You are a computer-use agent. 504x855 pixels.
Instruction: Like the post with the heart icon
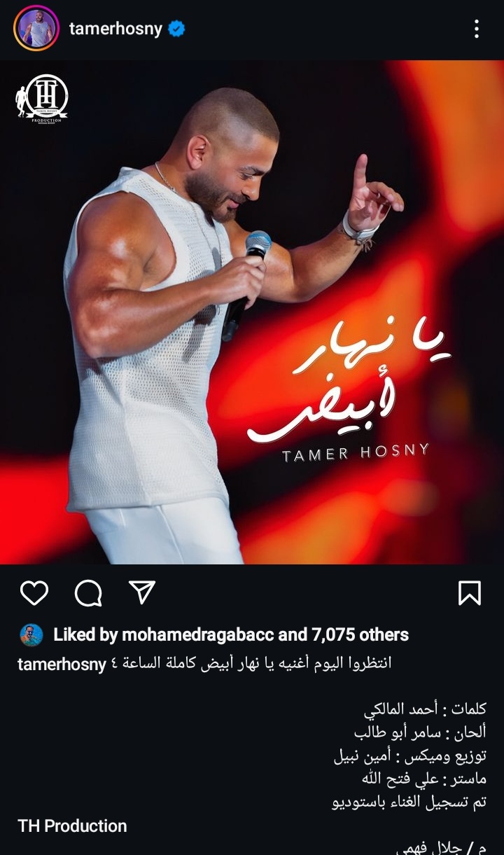point(34,593)
